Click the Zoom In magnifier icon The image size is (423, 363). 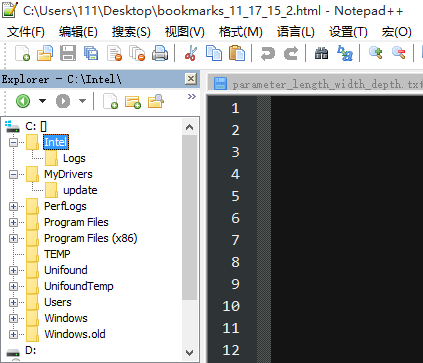(x=375, y=53)
